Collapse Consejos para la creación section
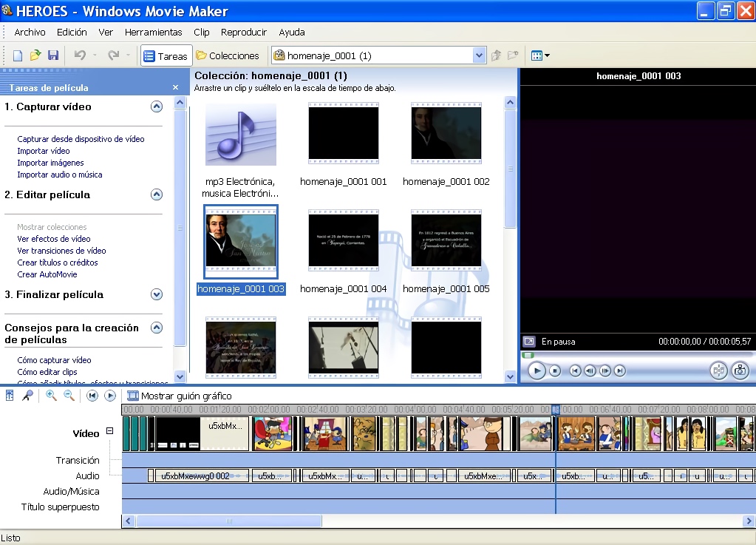756x545 pixels. click(x=156, y=328)
